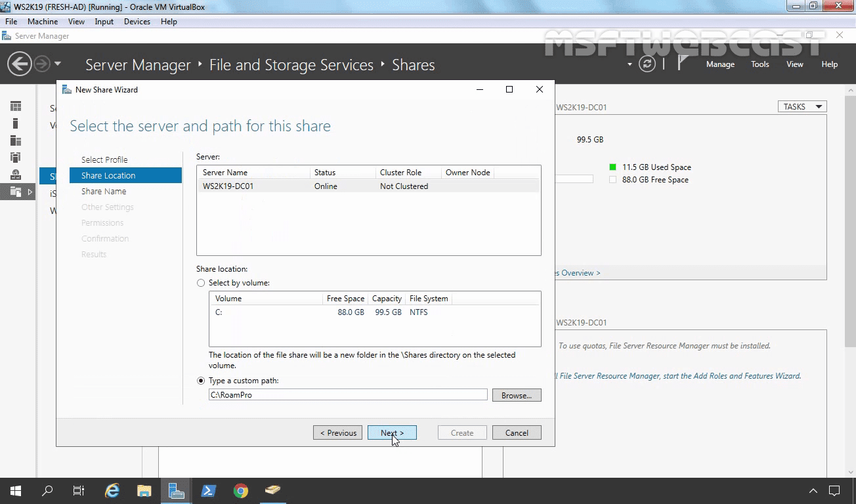
Task: Maximize the New Share Wizard window
Action: [x=509, y=90]
